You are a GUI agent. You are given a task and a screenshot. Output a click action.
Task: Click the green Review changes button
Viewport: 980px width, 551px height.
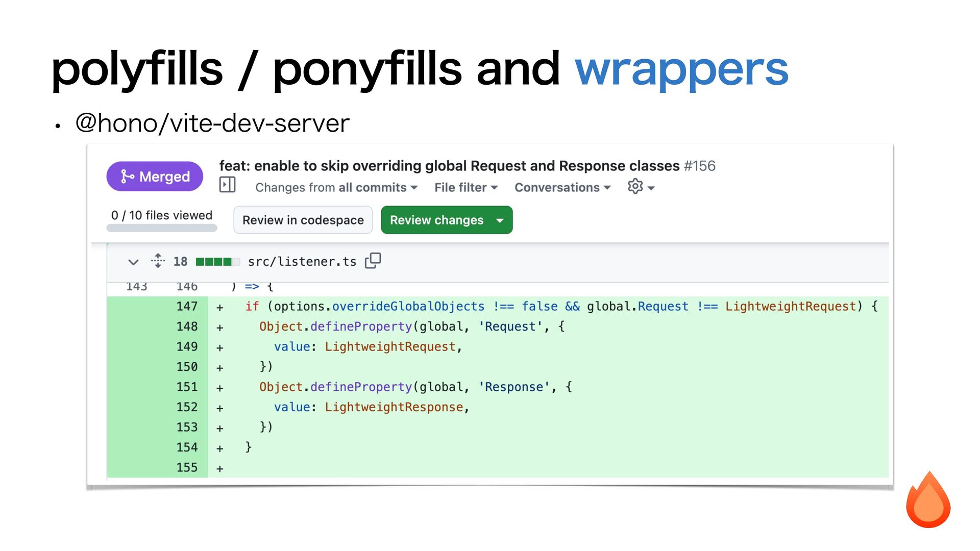point(436,220)
